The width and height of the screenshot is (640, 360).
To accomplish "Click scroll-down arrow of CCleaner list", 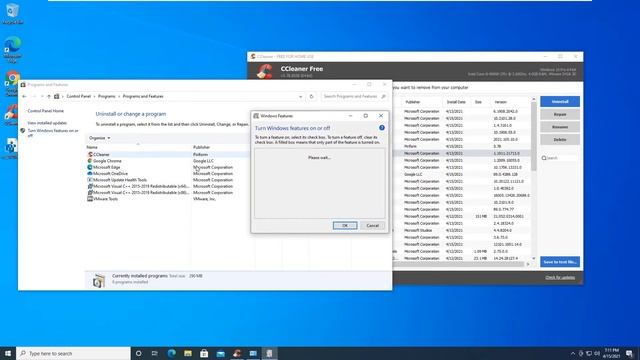I will coord(533,258).
